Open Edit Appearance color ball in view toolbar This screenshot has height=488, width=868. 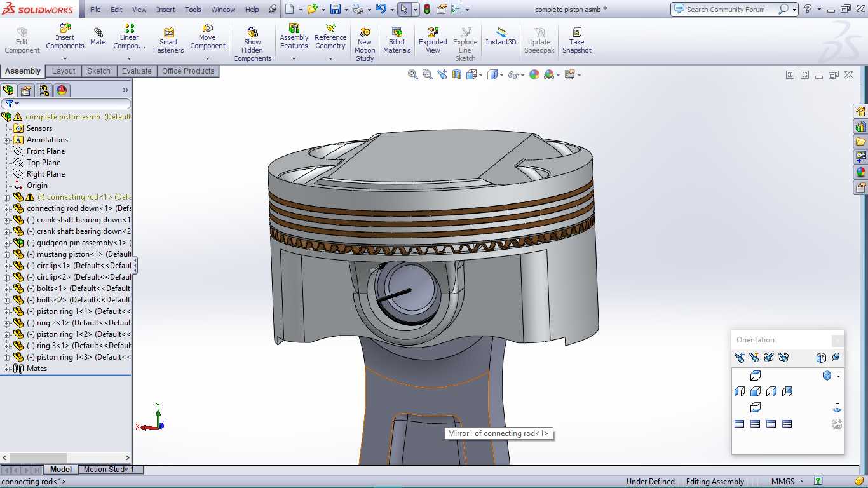534,74
